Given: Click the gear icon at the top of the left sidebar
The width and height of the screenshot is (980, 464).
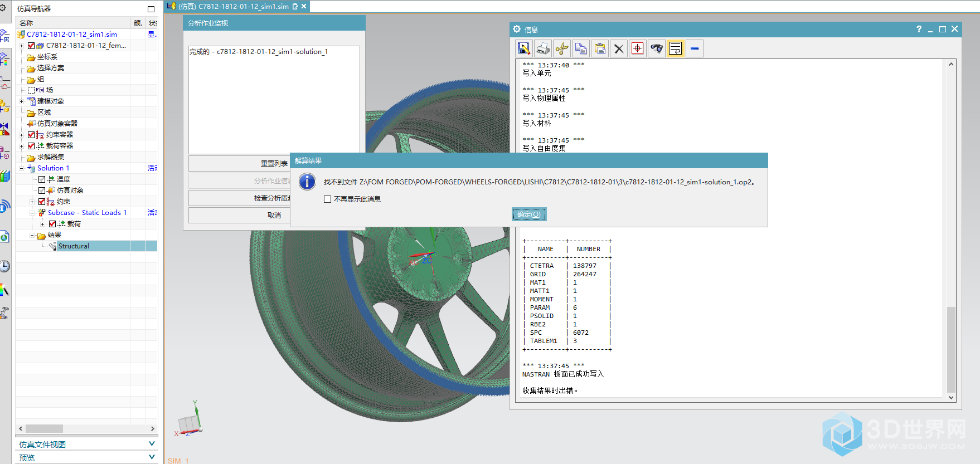Looking at the screenshot, I should [x=3, y=8].
